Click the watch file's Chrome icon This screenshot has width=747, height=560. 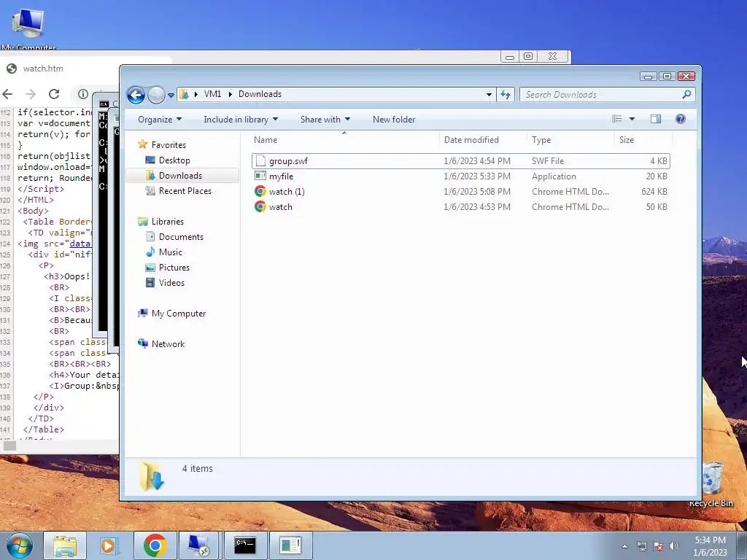260,206
